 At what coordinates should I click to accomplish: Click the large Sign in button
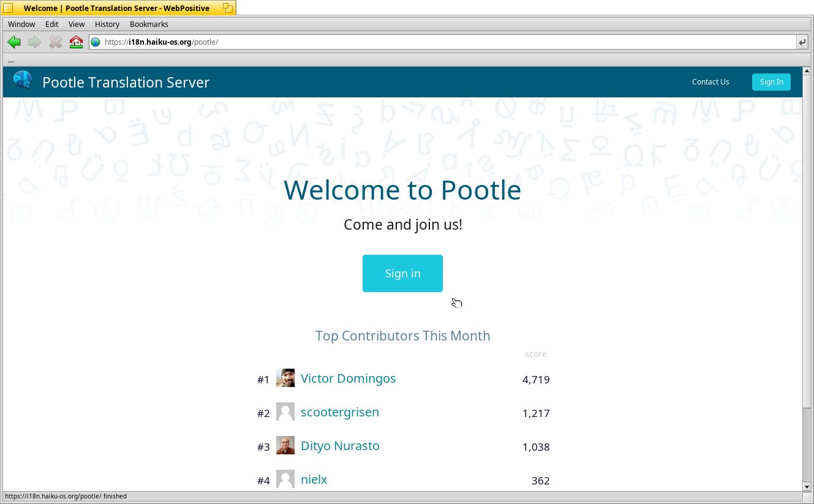point(402,273)
